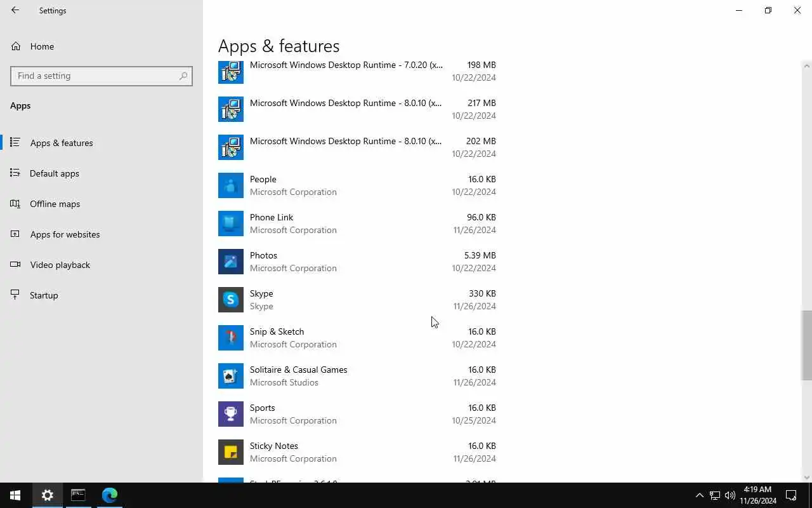Click the People app icon
This screenshot has width=812, height=508.
[231, 185]
